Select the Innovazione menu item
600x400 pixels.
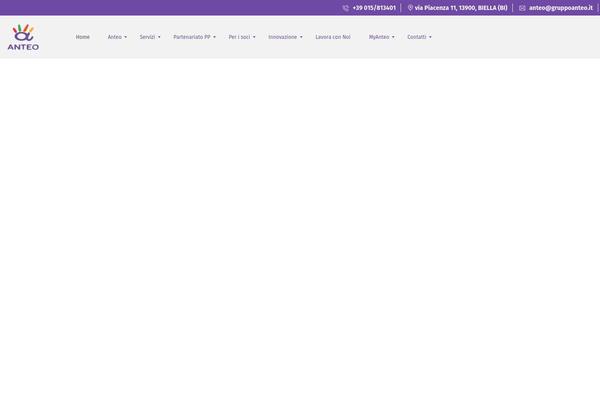pos(282,37)
